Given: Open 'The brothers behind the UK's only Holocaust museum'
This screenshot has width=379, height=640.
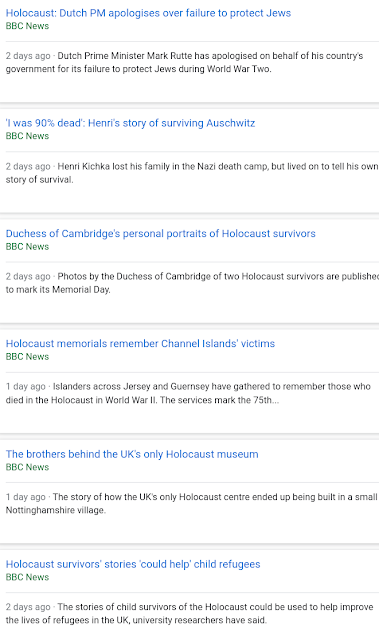Looking at the screenshot, I should pyautogui.click(x=132, y=454).
